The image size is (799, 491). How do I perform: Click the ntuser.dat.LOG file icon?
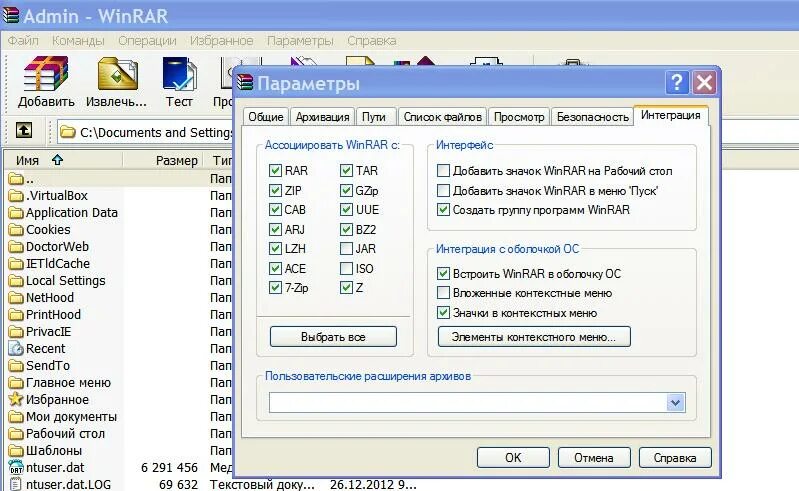(x=16, y=484)
